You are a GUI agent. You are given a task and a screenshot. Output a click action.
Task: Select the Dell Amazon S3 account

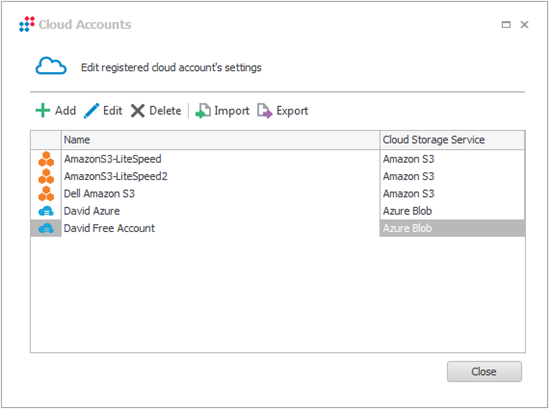click(99, 194)
